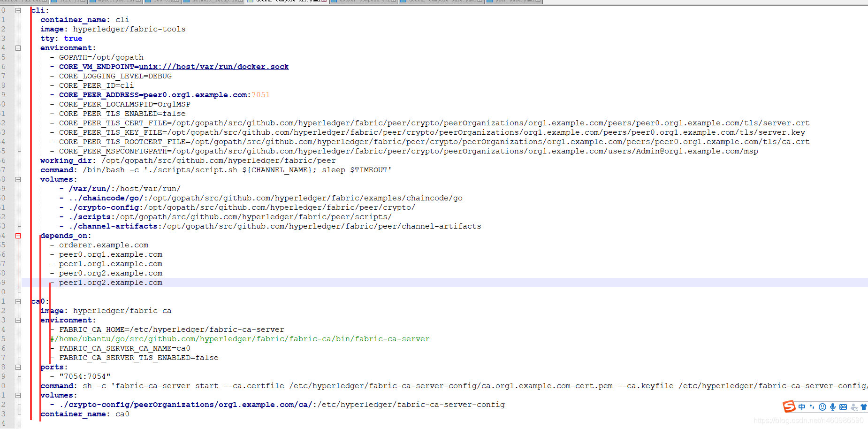Click the 'CORE_PEER_LOCALMSPID=Org1MSP' entry
The width and height of the screenshot is (868, 429).
pos(125,104)
